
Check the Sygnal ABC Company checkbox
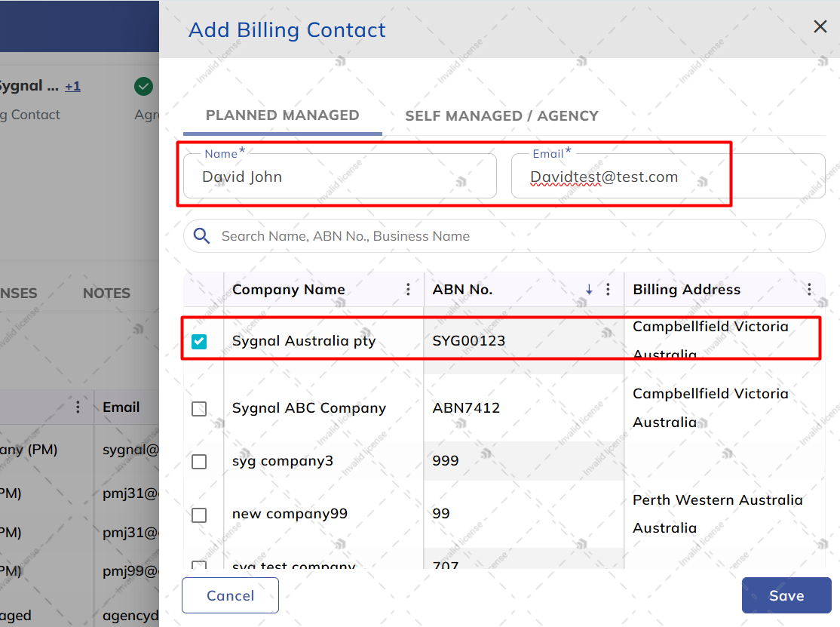click(x=199, y=409)
